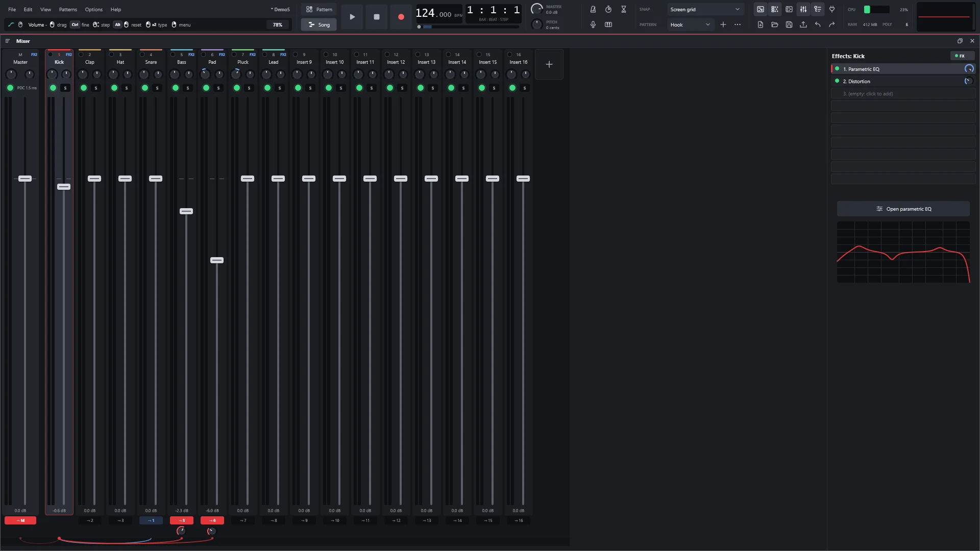Open the View menu
The height and width of the screenshot is (551, 980).
pos(46,9)
